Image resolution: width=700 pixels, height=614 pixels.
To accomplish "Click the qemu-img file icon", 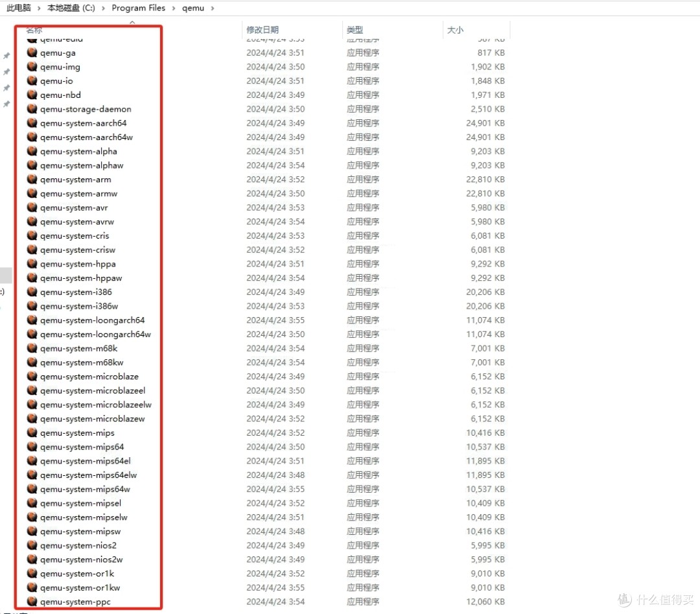I will point(32,67).
